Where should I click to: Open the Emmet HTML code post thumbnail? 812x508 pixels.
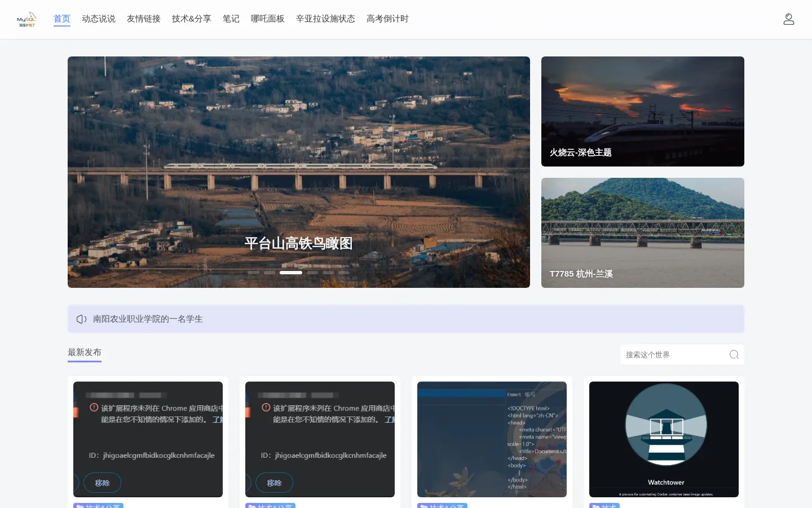coord(492,439)
